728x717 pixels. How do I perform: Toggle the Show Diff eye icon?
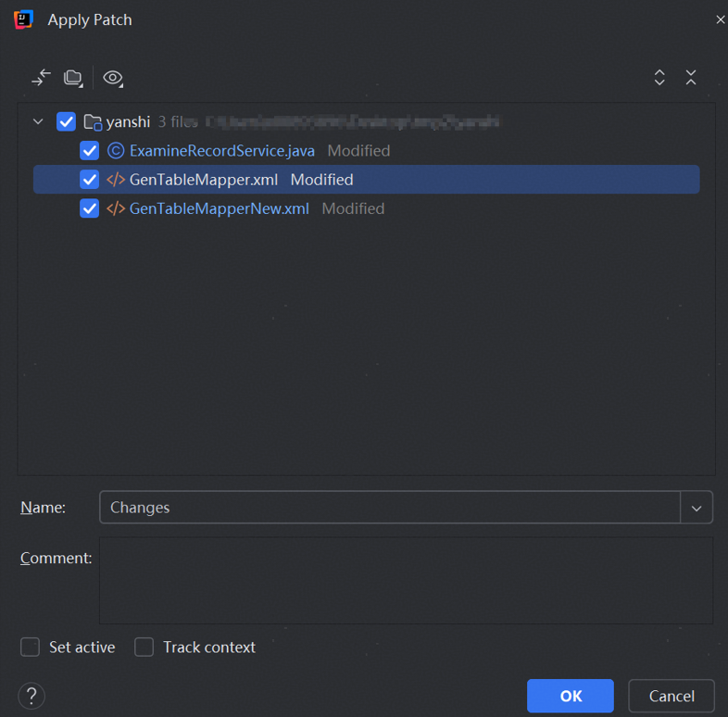[x=113, y=78]
